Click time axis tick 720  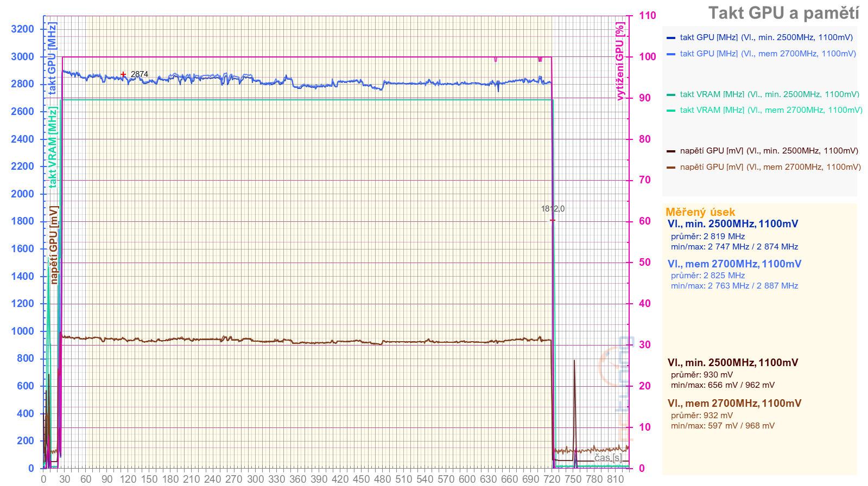click(x=552, y=479)
